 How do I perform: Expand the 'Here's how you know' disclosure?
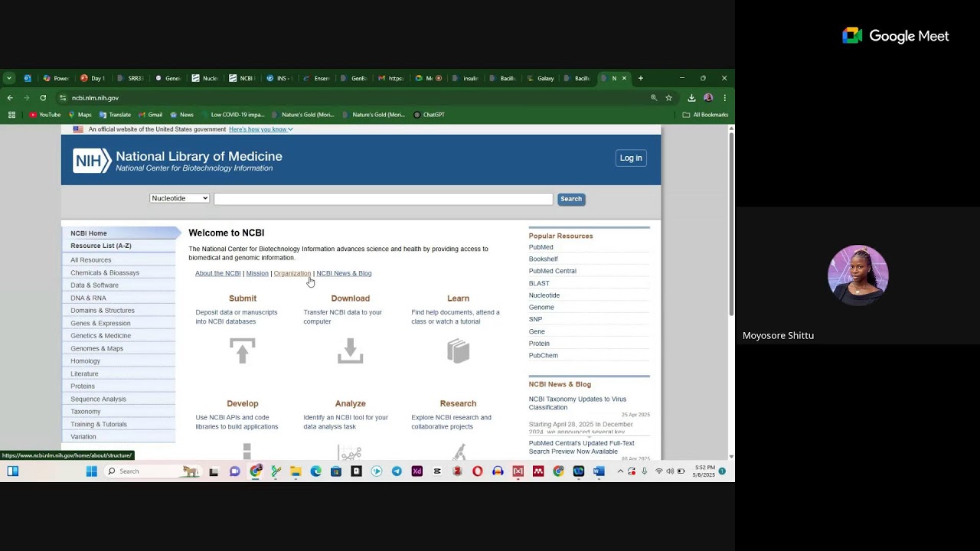(261, 129)
